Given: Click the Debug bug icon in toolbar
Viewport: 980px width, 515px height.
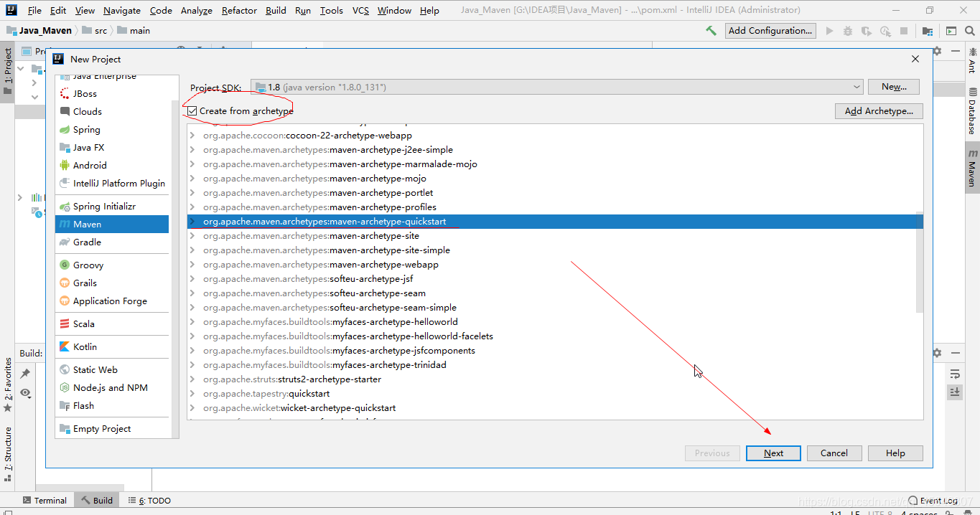Looking at the screenshot, I should (x=848, y=31).
